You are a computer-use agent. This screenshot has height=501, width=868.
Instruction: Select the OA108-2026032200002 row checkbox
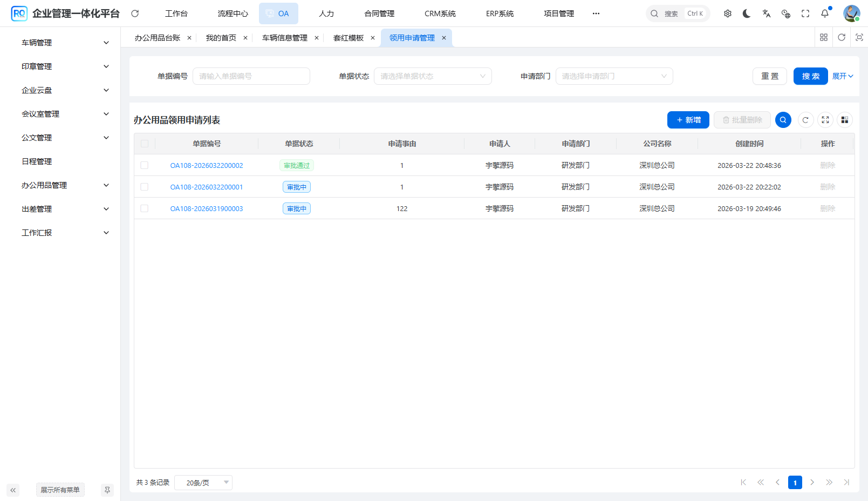click(145, 165)
